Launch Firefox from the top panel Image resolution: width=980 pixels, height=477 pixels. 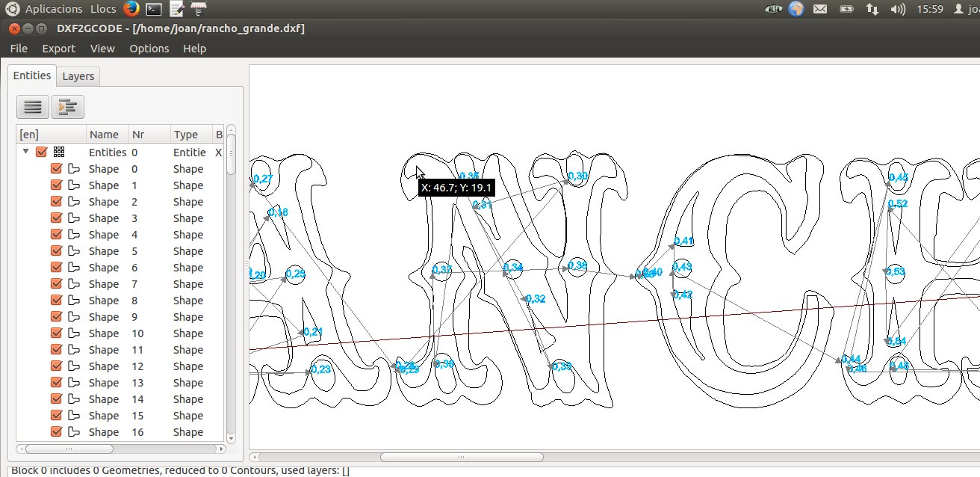(x=131, y=9)
